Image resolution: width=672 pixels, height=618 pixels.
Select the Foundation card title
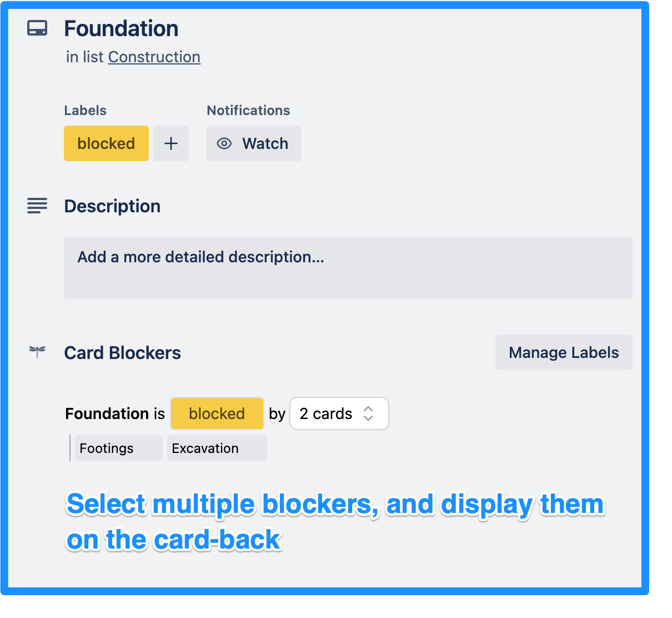(x=121, y=28)
